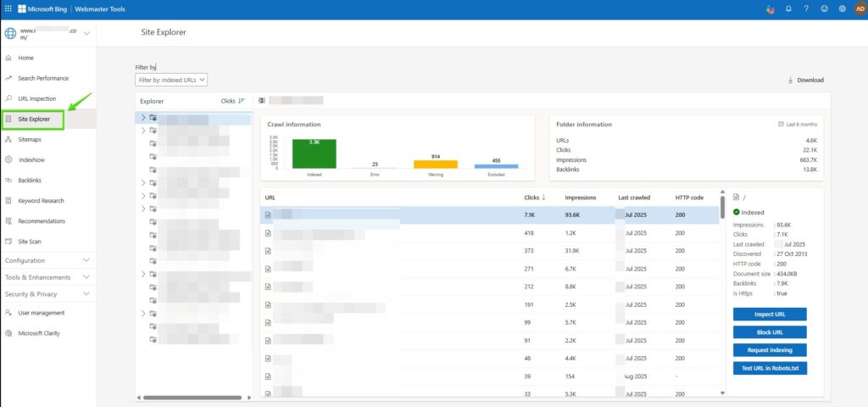Open the Filter by indexed URLs dropdown
868x407 pixels.
coord(171,80)
